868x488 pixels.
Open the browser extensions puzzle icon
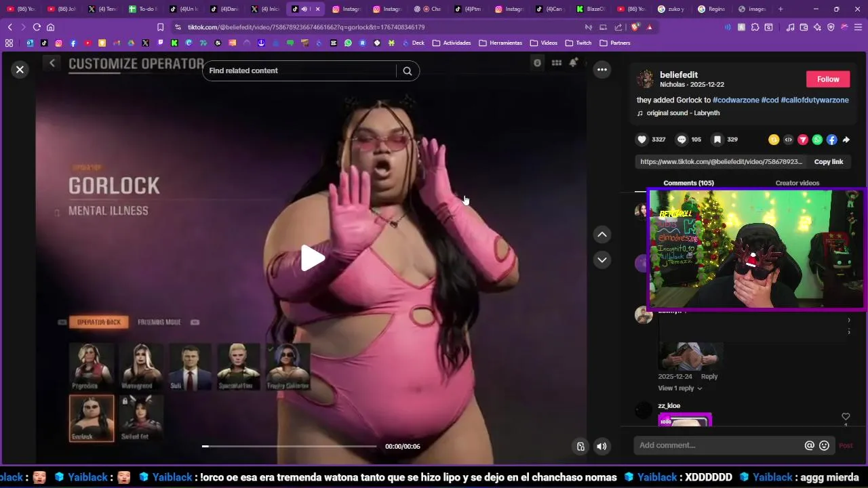point(755,27)
